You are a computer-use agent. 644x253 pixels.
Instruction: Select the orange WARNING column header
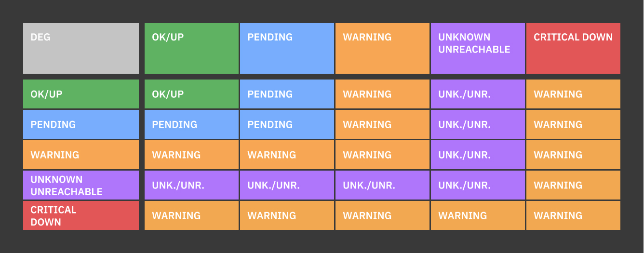382,48
